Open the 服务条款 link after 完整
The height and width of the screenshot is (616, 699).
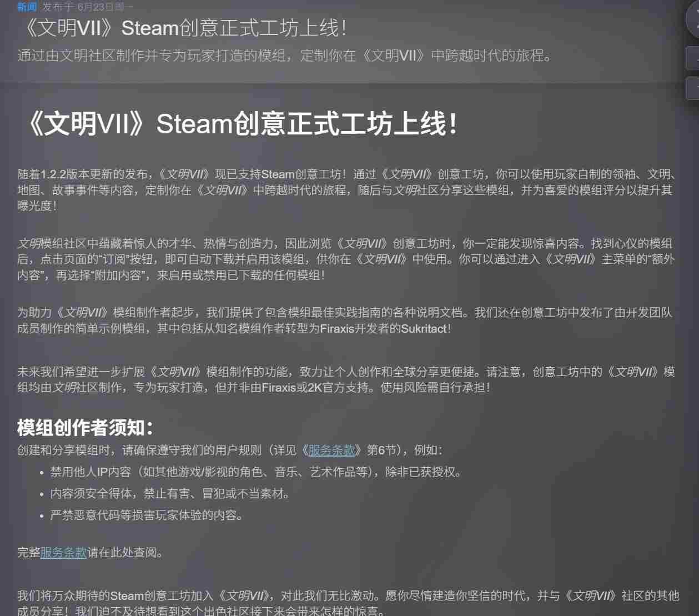coord(63,553)
